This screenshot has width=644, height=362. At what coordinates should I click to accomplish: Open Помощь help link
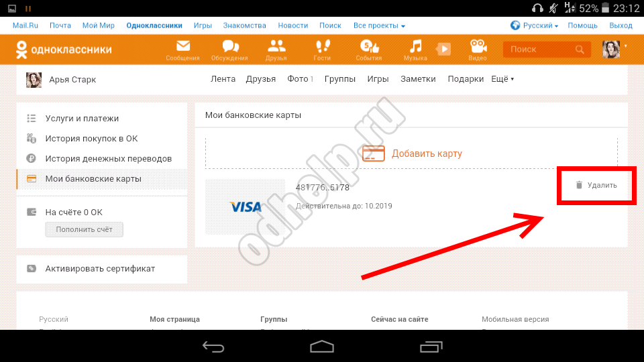(582, 25)
